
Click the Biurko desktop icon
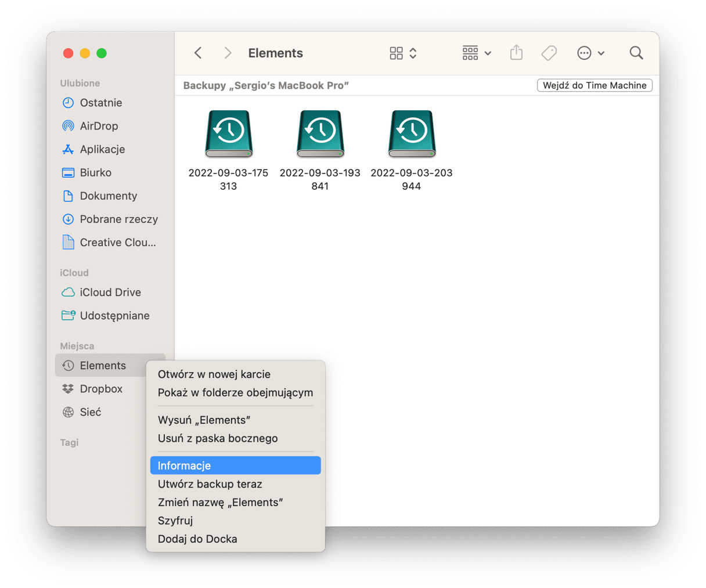click(x=68, y=172)
